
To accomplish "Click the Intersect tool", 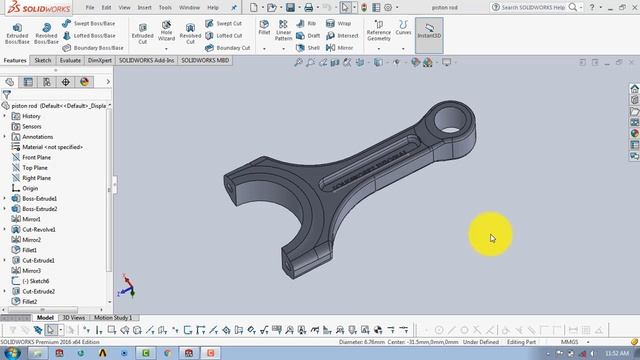I will click(x=342, y=36).
